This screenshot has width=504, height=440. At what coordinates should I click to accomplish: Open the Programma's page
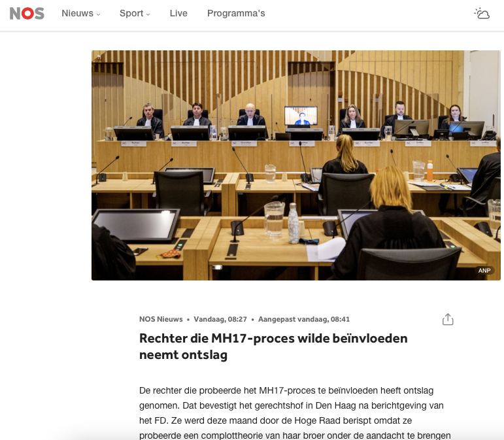tap(236, 14)
